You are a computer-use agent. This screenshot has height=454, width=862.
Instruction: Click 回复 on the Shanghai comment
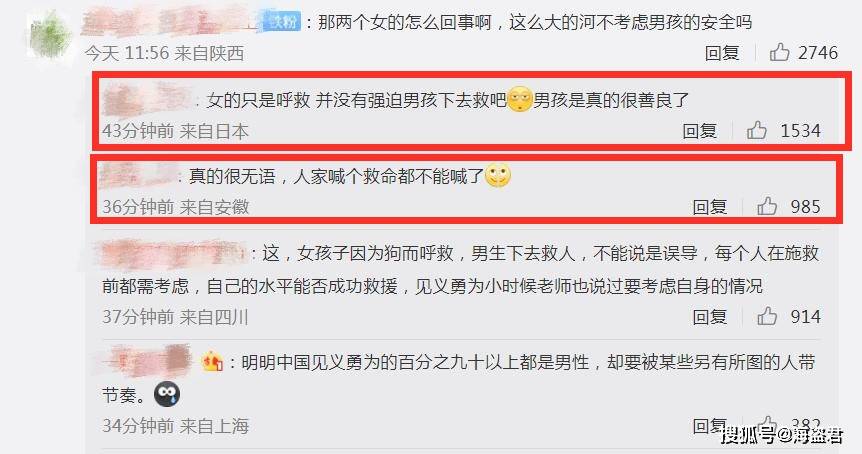click(x=709, y=424)
